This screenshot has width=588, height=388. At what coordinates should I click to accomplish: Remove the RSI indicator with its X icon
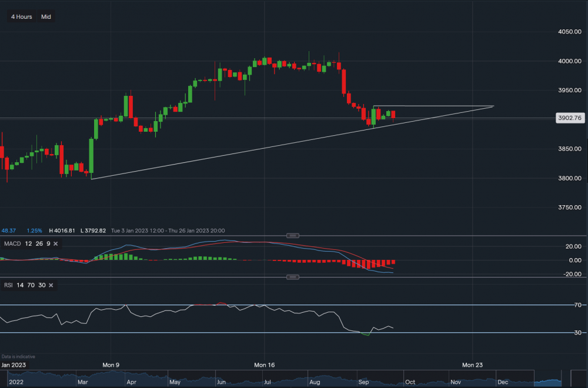tap(51, 285)
